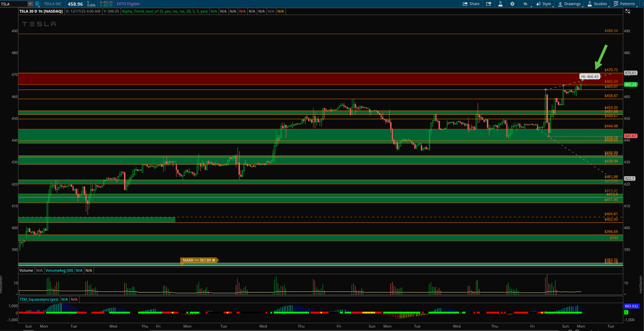The width and height of the screenshot is (644, 331).
Task: Open chart settings gear icon
Action: click(x=512, y=4)
